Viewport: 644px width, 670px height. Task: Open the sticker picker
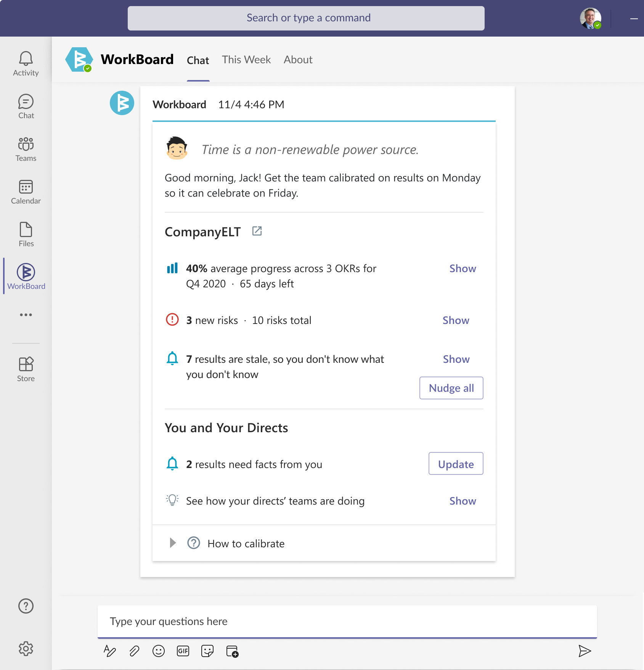207,651
